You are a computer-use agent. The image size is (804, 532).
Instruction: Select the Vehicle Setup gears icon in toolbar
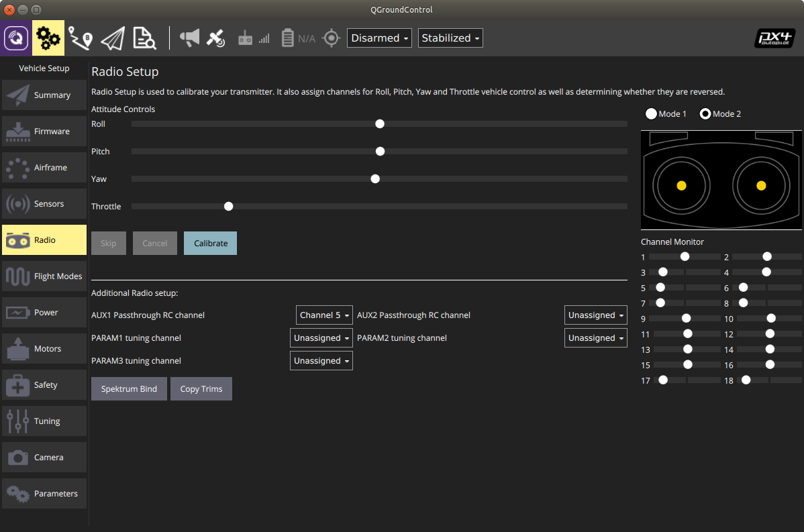click(x=48, y=38)
